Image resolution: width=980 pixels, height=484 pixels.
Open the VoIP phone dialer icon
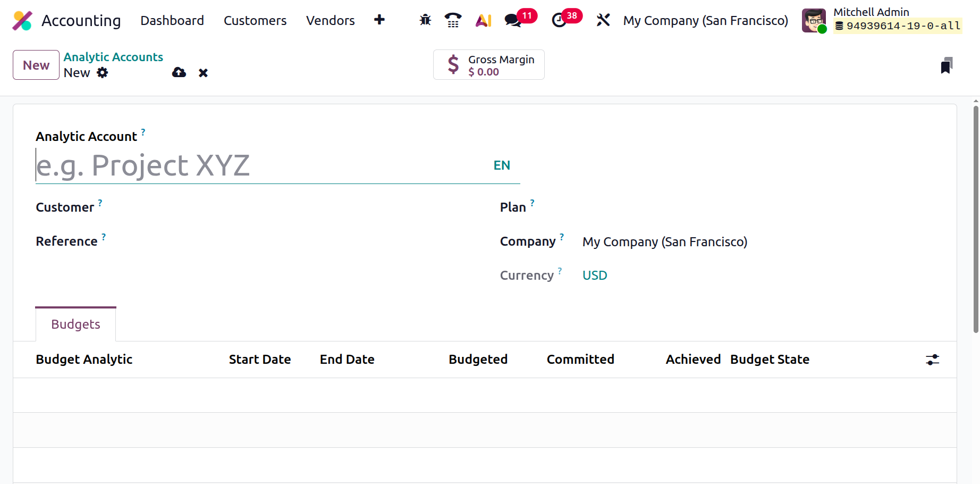pyautogui.click(x=453, y=20)
